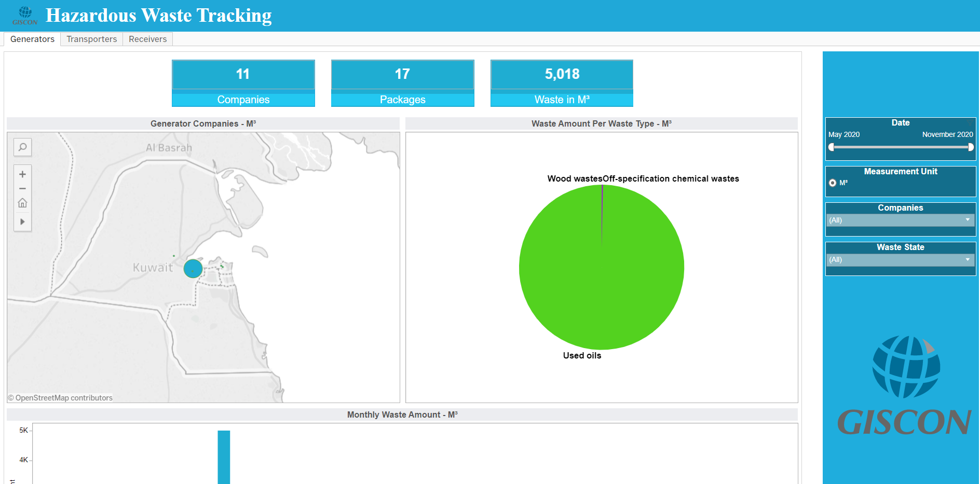Click the green Used oils pie slice

tap(601, 280)
